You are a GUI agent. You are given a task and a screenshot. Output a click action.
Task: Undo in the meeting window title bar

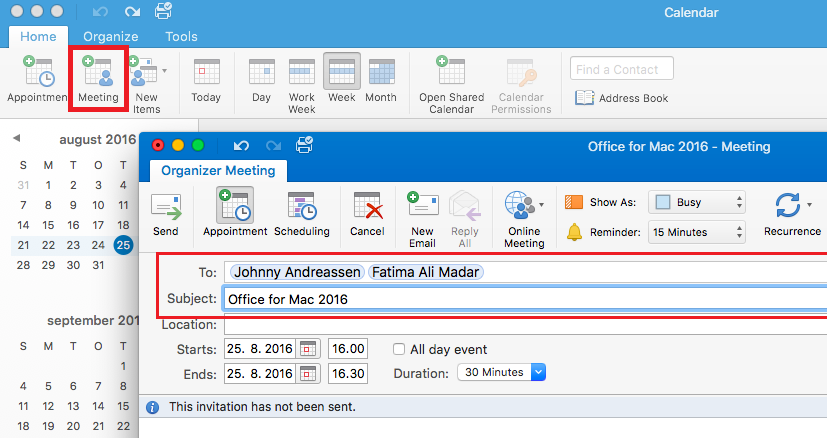[241, 145]
